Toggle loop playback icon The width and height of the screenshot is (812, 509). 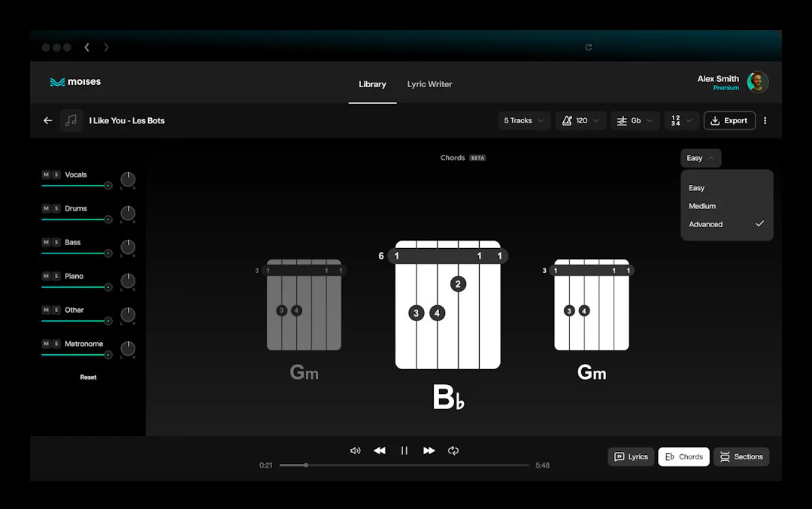pos(453,450)
